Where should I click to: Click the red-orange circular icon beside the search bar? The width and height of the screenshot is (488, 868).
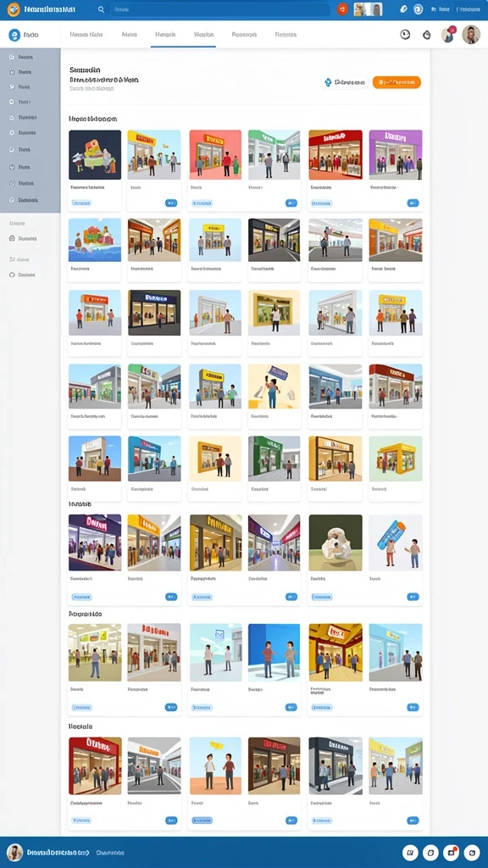coord(342,9)
